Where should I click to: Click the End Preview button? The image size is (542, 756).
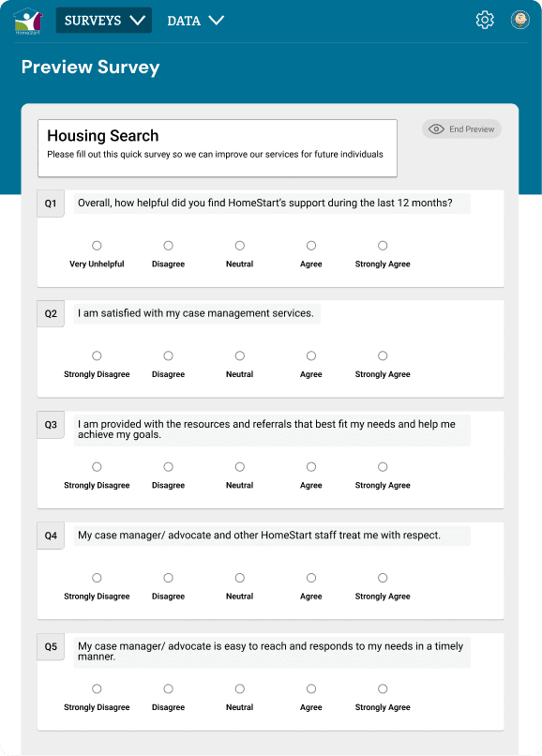pos(461,129)
